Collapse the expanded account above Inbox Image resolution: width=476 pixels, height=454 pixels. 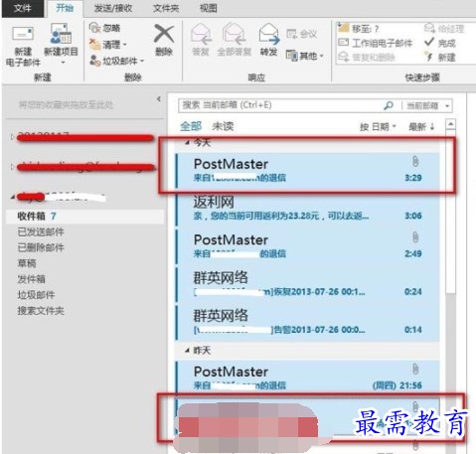[x=12, y=197]
